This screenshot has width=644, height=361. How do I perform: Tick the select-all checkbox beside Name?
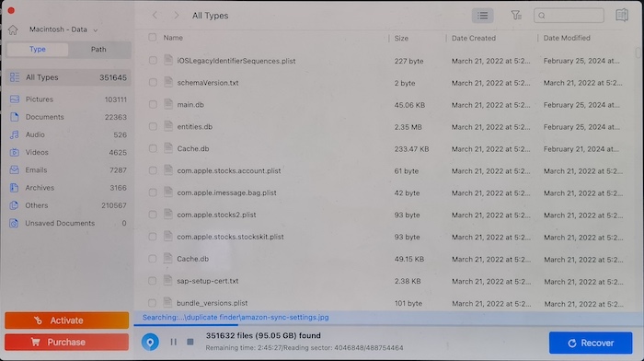coord(153,38)
